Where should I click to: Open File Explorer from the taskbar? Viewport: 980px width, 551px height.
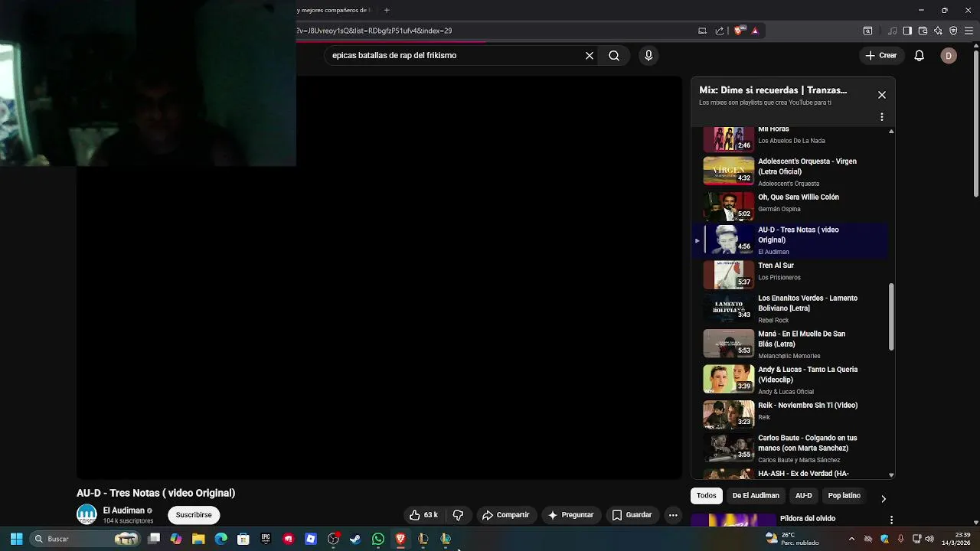pyautogui.click(x=198, y=539)
